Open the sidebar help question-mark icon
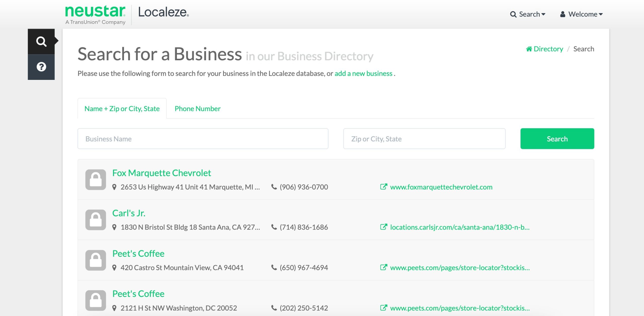 click(41, 67)
